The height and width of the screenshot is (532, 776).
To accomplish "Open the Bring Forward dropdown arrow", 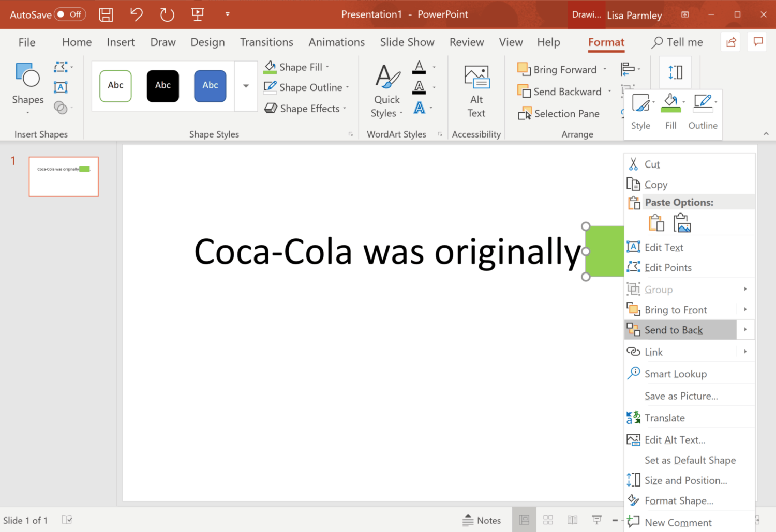I will click(605, 69).
